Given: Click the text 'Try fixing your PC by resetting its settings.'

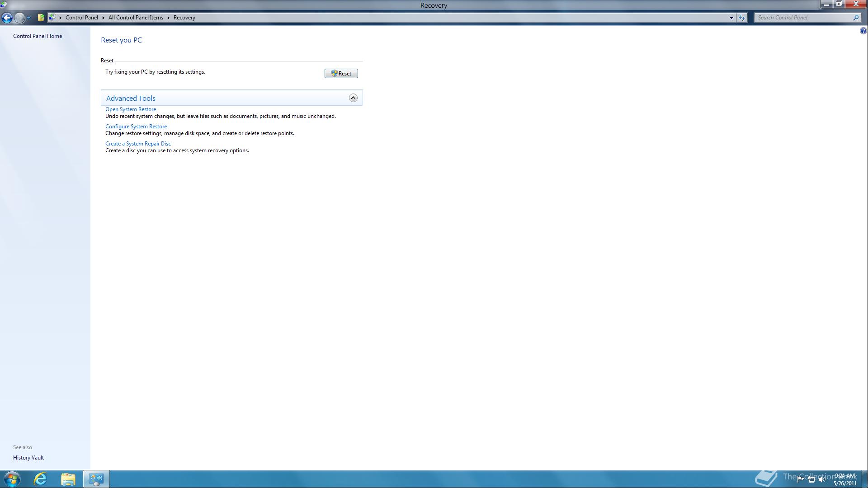Looking at the screenshot, I should (155, 72).
